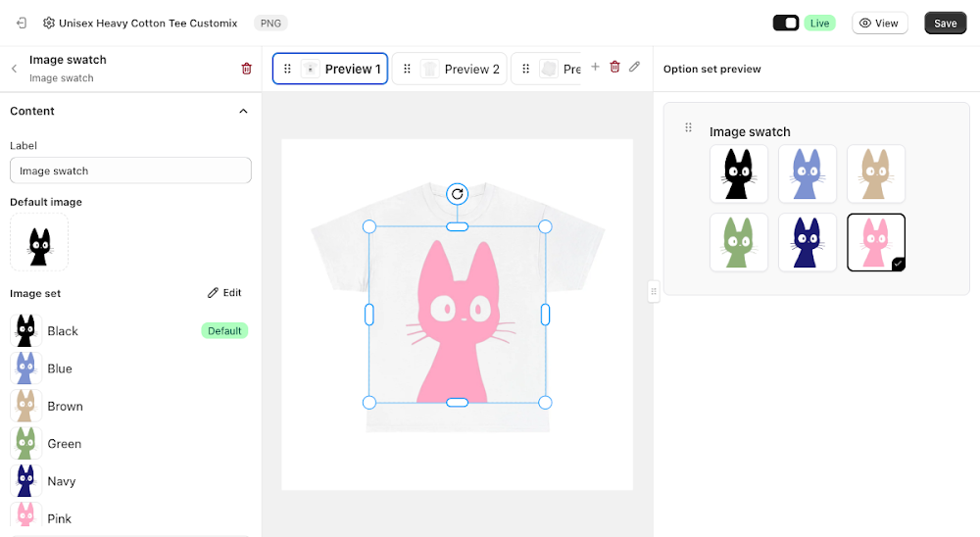Open product settings gear icon
This screenshot has width=980, height=537.
coord(49,24)
